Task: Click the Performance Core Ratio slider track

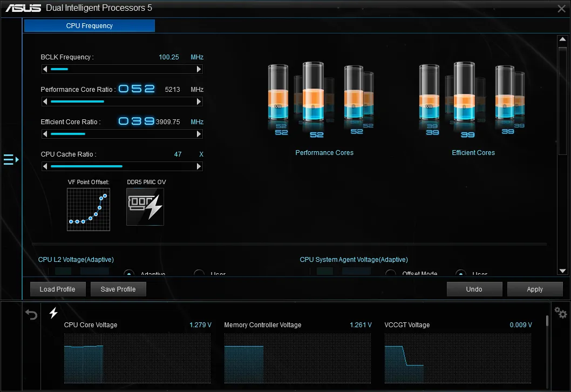Action: pyautogui.click(x=122, y=102)
